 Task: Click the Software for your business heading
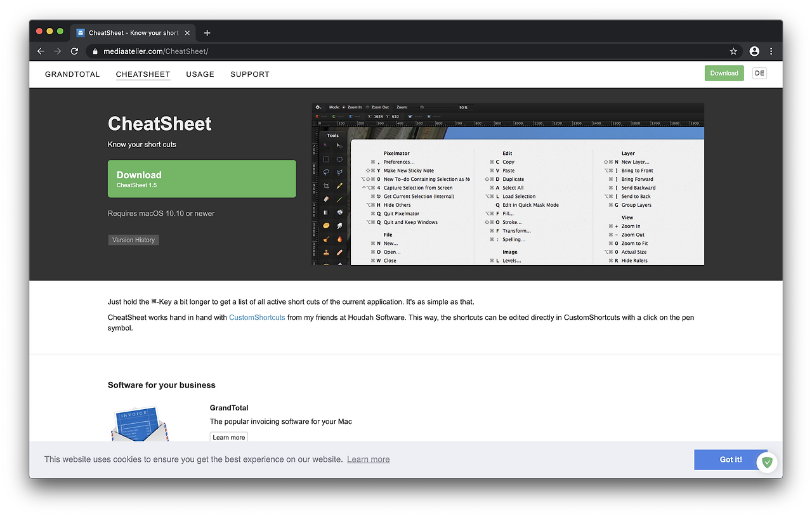coord(162,385)
